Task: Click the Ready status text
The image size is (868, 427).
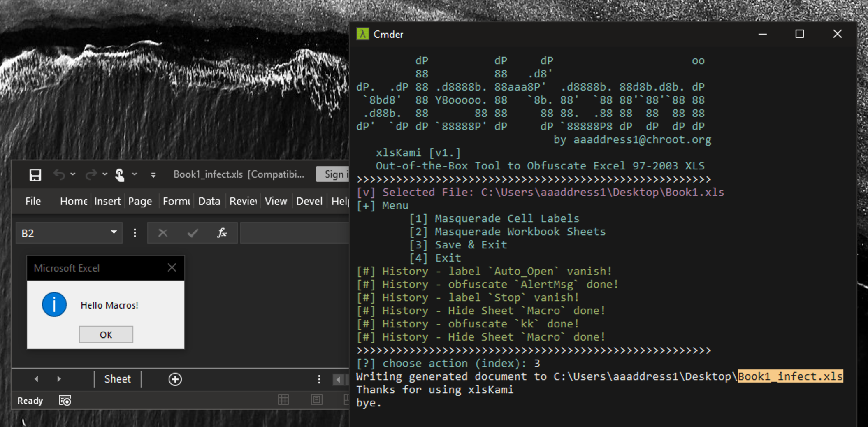Action: point(30,401)
